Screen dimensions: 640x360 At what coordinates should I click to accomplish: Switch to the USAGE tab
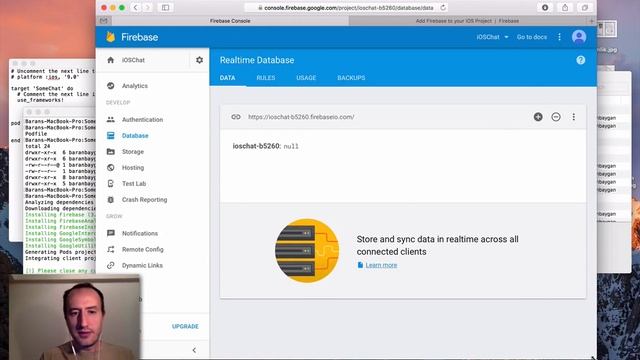pyautogui.click(x=306, y=78)
